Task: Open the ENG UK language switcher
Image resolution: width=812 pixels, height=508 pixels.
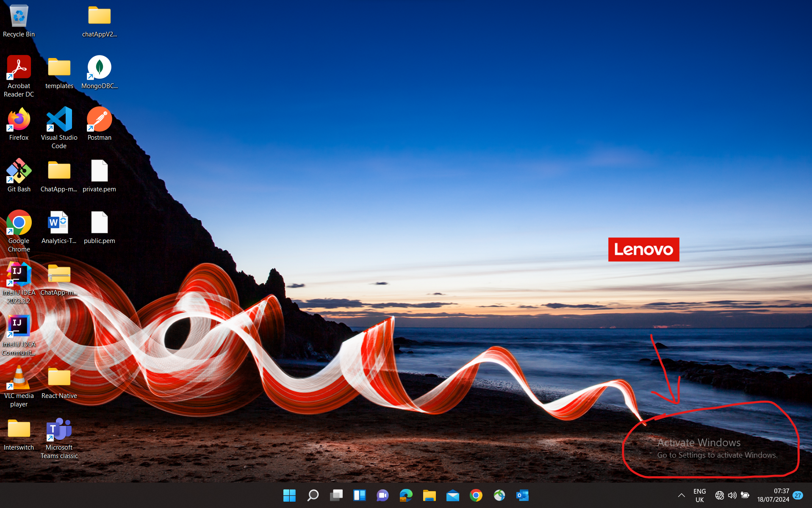Action: coord(699,495)
